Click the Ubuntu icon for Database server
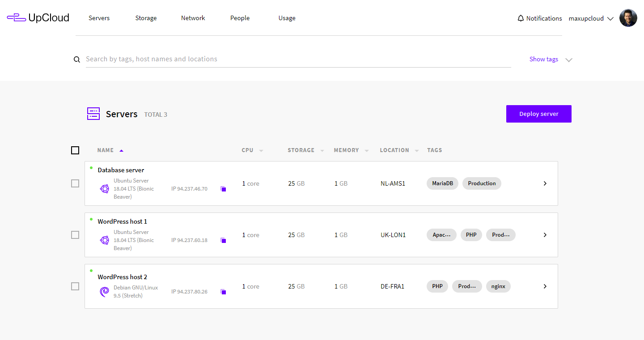The width and height of the screenshot is (644, 340). click(104, 189)
